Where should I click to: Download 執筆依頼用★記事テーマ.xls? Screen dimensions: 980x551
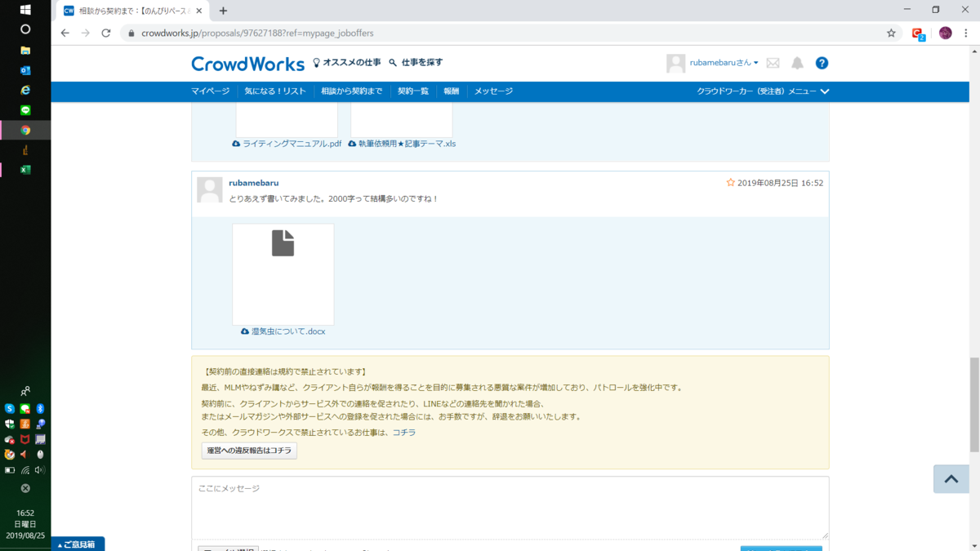pos(402,144)
